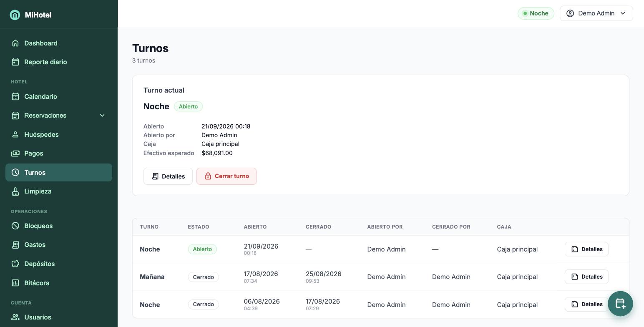Open the Demo Admin account dropdown
Viewport: 644px width, 327px height.
[x=596, y=13]
